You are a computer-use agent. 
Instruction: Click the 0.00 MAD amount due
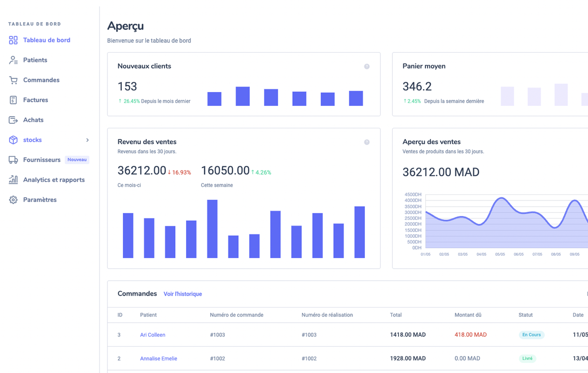(467, 359)
